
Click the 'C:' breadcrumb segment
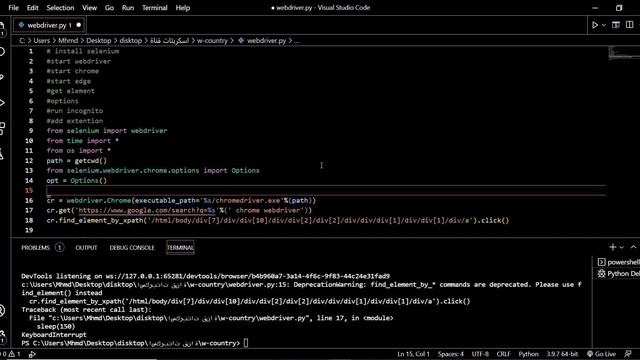[22, 41]
